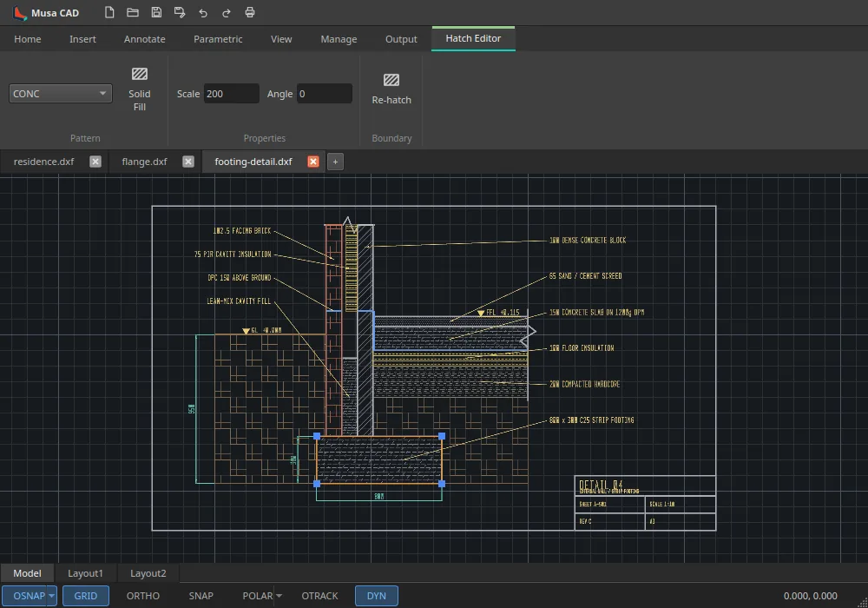Close the residence.dxf tab
The height and width of the screenshot is (608, 868).
coord(95,162)
